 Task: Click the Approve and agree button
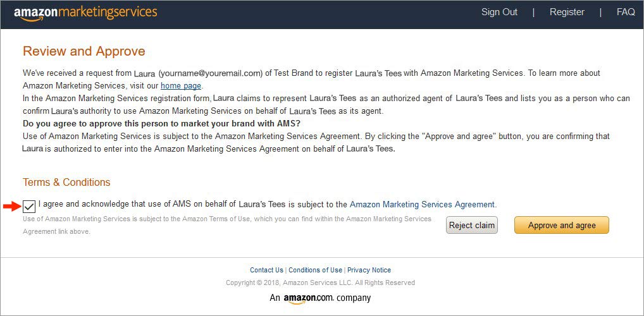coord(561,225)
